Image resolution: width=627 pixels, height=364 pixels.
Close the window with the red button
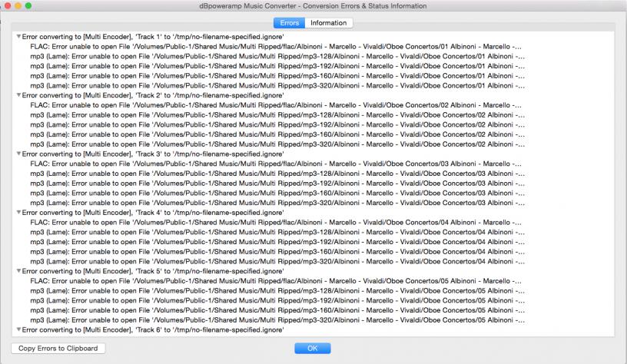pos(8,6)
